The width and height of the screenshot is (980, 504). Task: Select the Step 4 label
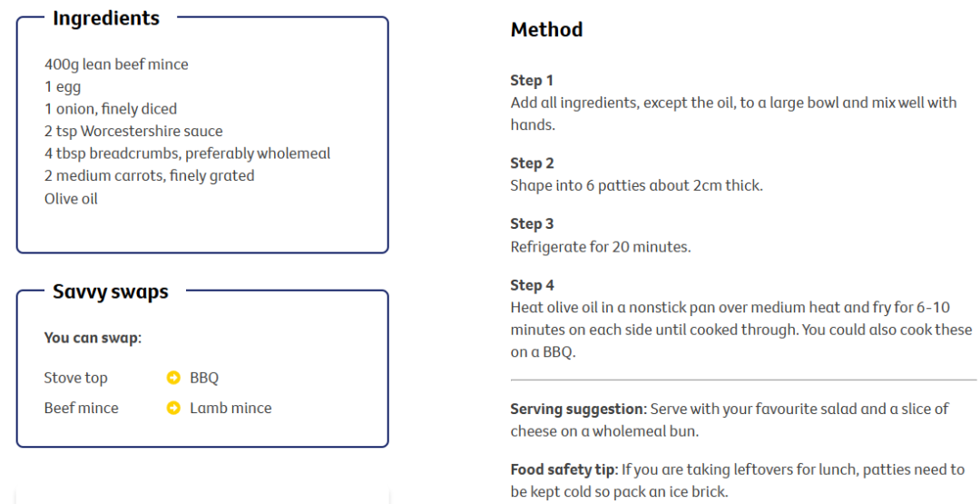[532, 285]
